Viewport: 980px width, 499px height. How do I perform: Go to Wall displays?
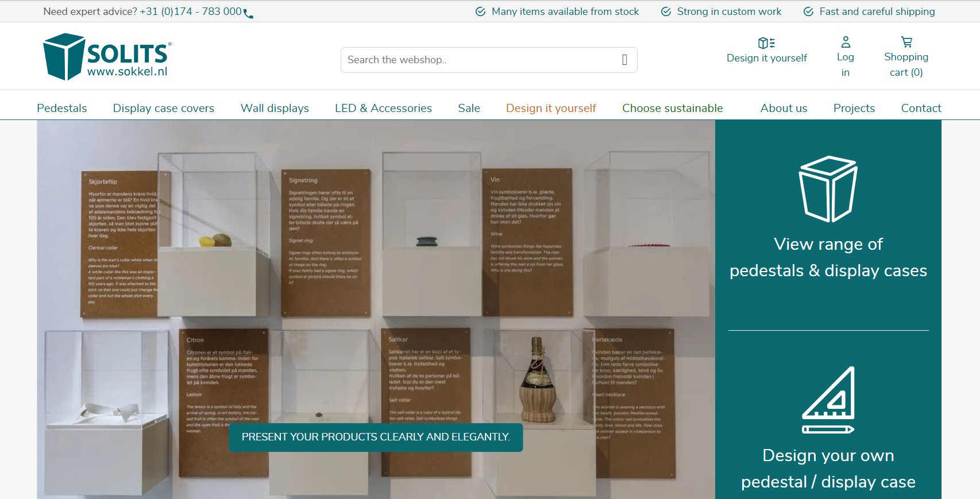275,109
